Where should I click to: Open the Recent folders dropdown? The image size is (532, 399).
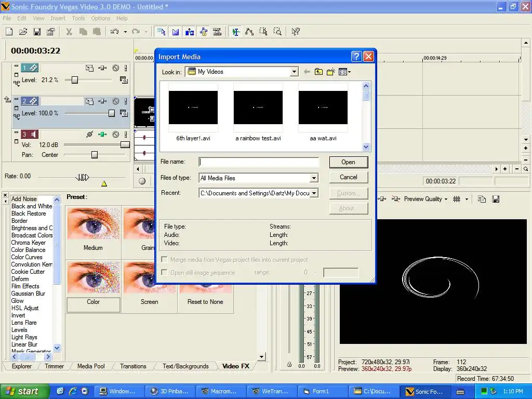314,193
